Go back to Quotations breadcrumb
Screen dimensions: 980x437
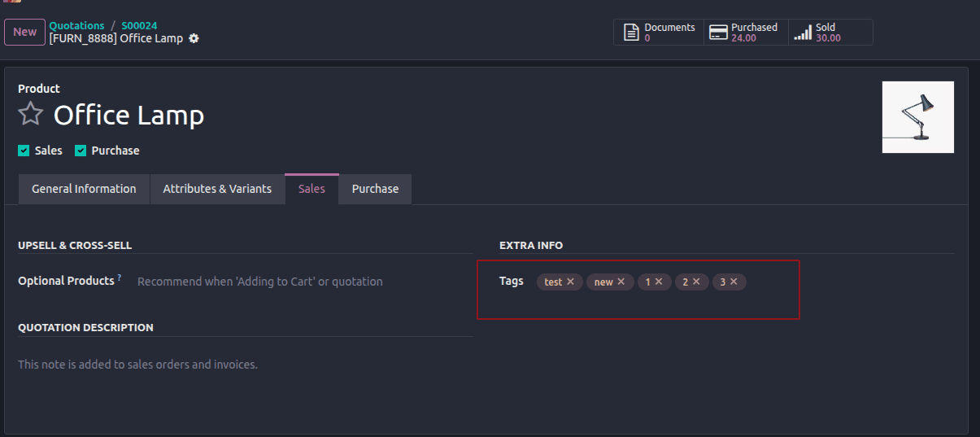tap(76, 26)
